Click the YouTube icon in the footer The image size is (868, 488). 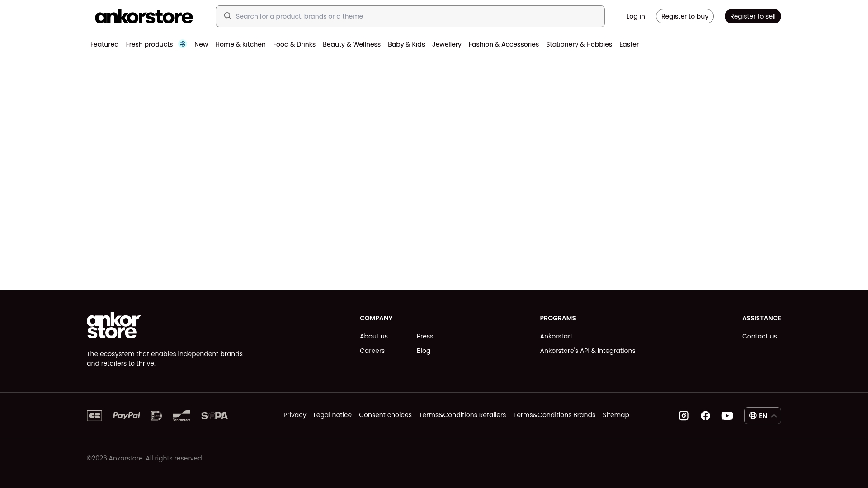tap(727, 416)
